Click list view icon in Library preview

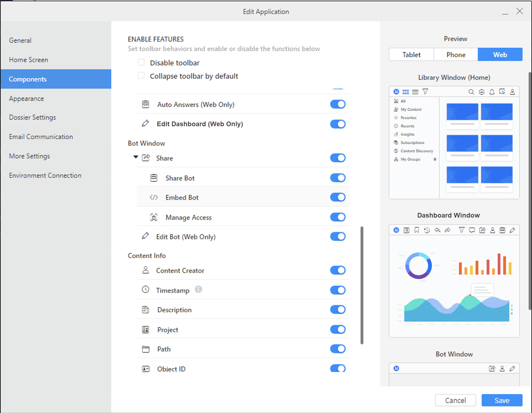pos(415,92)
